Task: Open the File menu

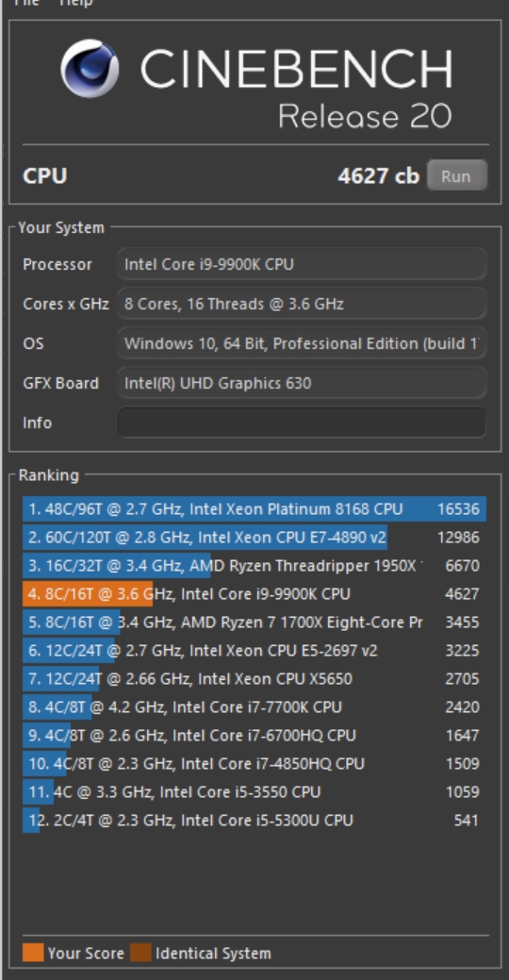Action: click(26, 3)
